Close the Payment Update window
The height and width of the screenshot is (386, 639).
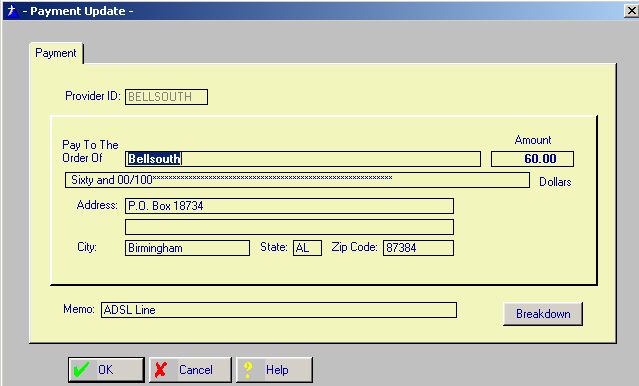point(631,11)
